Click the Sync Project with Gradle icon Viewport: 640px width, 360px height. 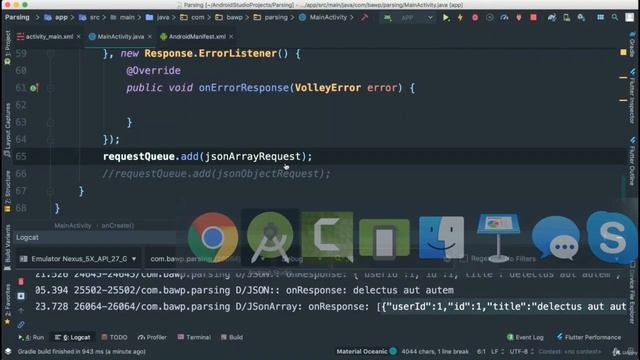[552, 18]
